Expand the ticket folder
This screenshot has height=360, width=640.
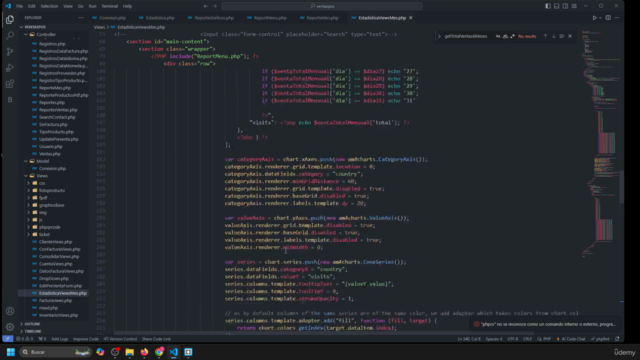[x=29, y=235]
